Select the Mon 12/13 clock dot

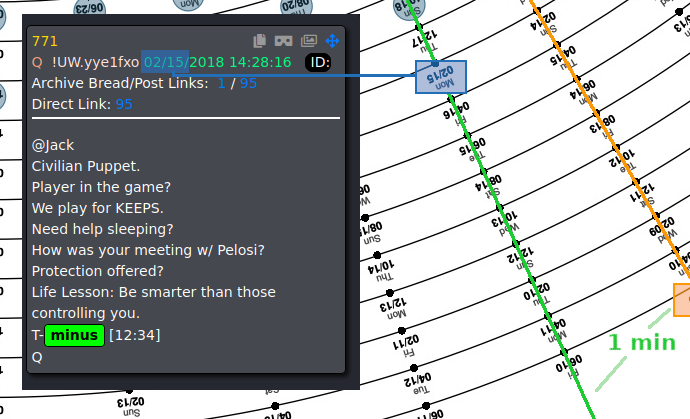point(389,293)
